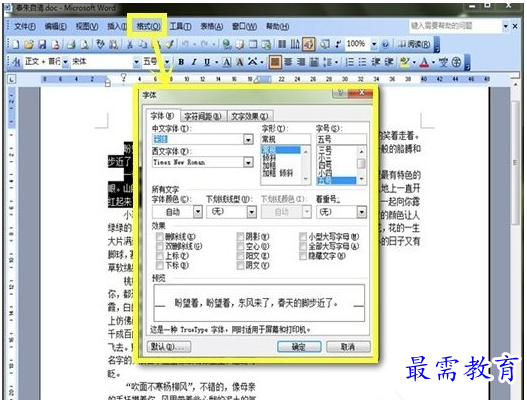Open a file with the folder icon
This screenshot has height=400, width=527.
point(29,44)
